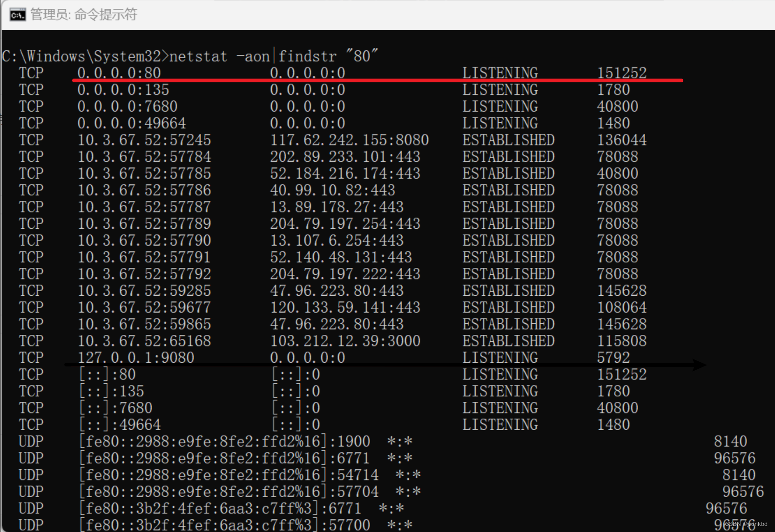Click foreign address 52.184.216.174:443
The width and height of the screenshot is (775, 532).
pos(345,173)
